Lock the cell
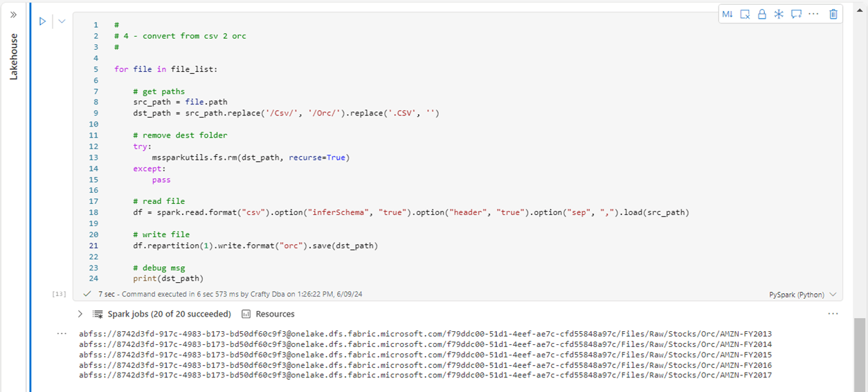The height and width of the screenshot is (392, 868). 762,14
